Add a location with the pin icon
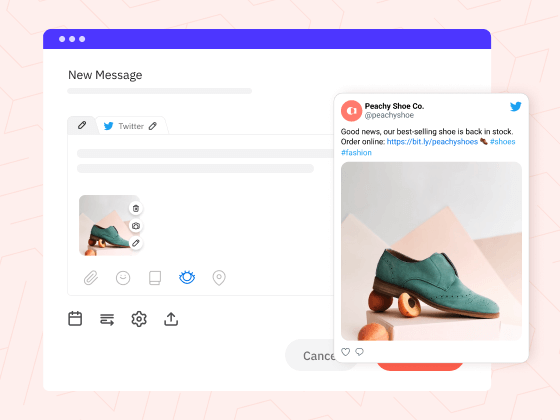560x420 pixels. point(219,278)
